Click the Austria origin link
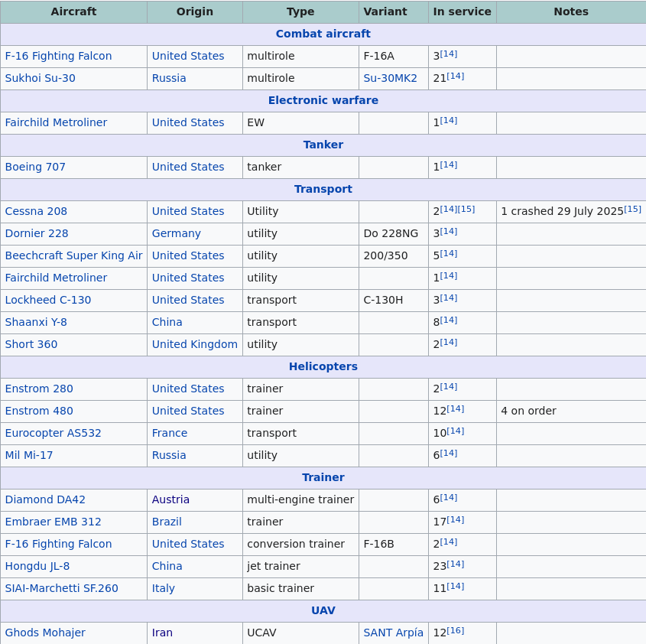The image size is (646, 644). pyautogui.click(x=170, y=499)
